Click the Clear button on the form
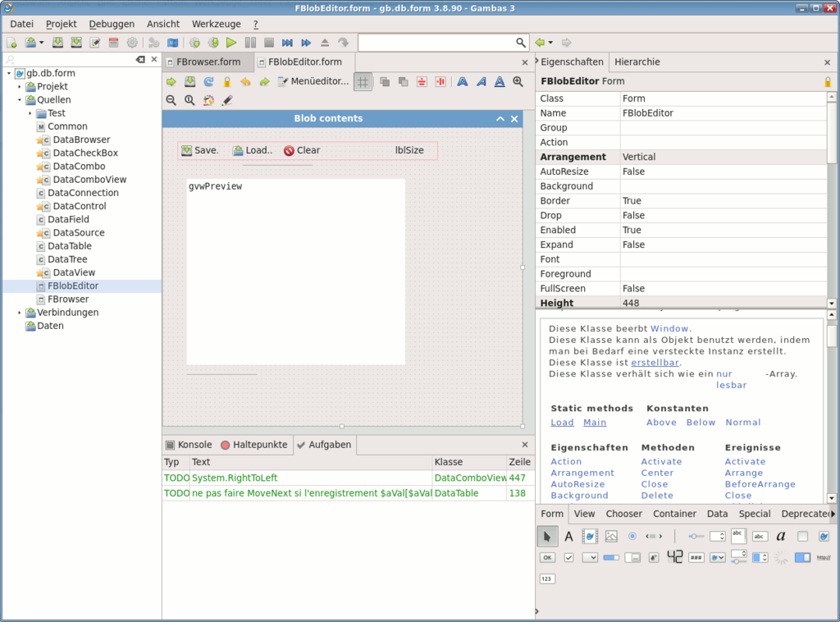 coord(302,150)
